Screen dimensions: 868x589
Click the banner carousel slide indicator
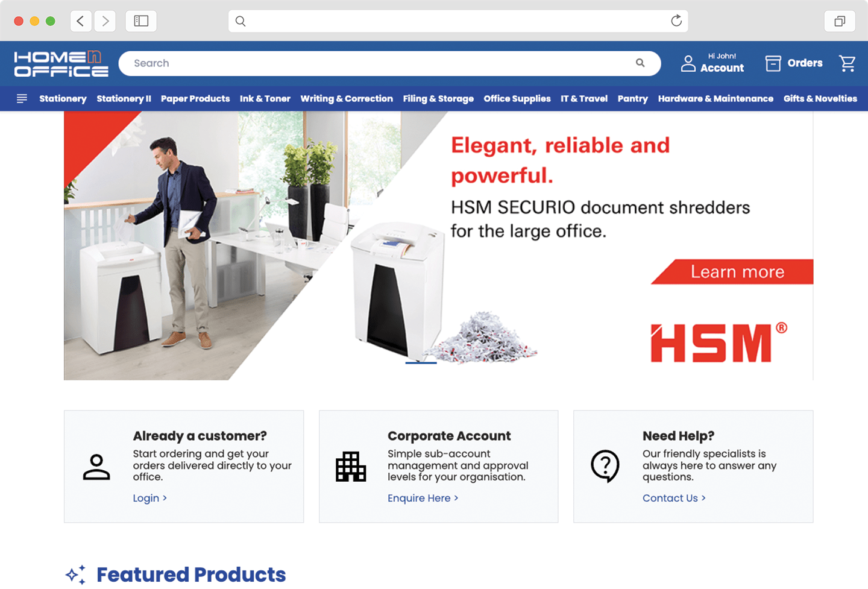tap(421, 363)
